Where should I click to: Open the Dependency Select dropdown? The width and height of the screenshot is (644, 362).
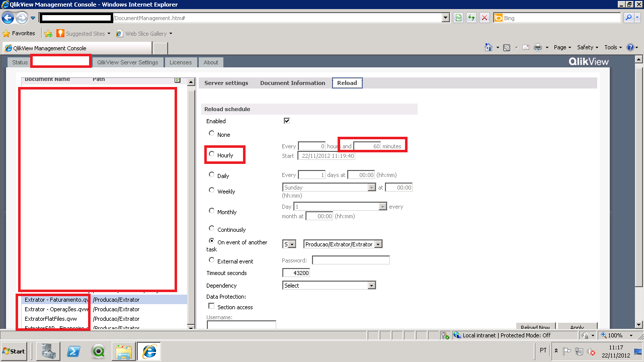[x=330, y=286]
